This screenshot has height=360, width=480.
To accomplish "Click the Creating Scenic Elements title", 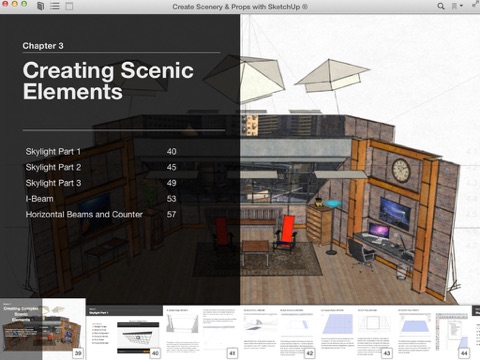I will click(x=108, y=81).
